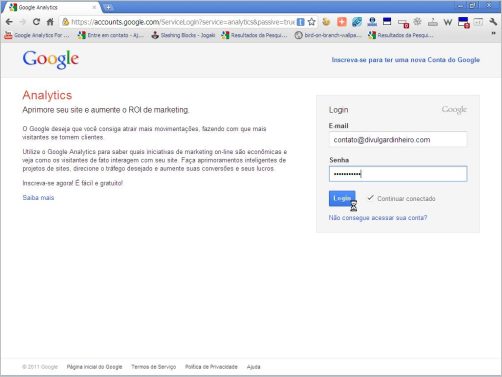Click the yellow smiley extension icon

point(326,22)
